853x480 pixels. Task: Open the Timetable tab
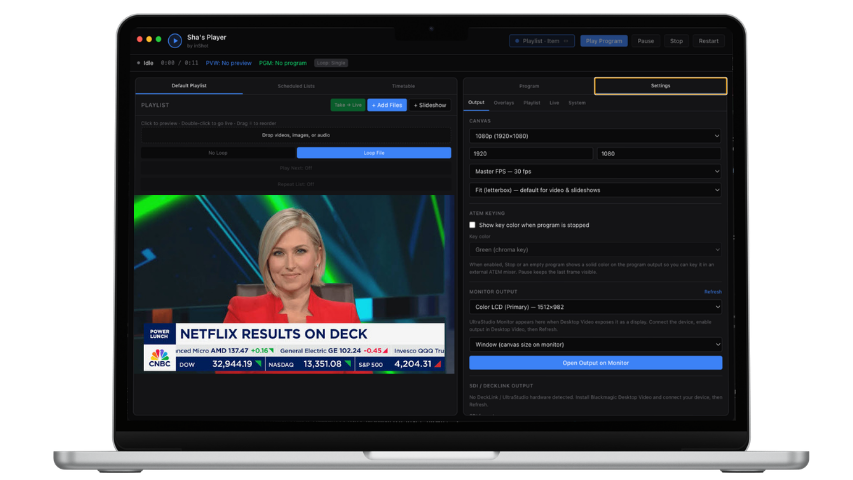[x=403, y=86]
